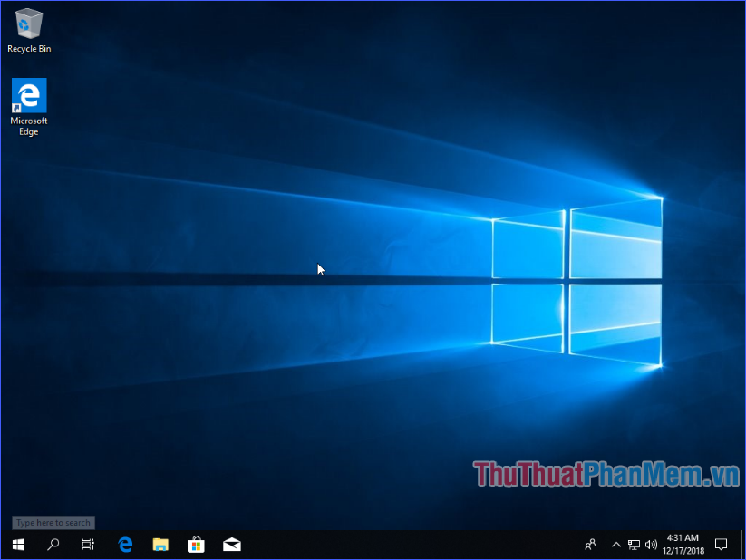Open the Recycle Bin on desktop

(x=28, y=23)
